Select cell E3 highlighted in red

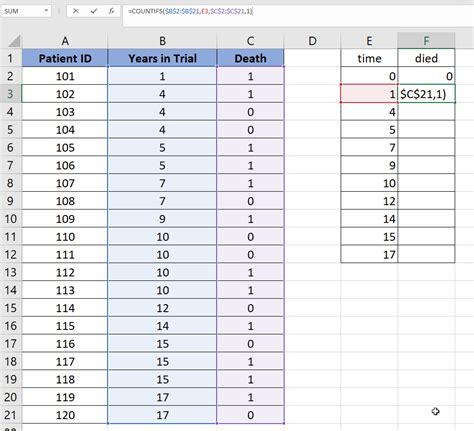[x=369, y=94]
